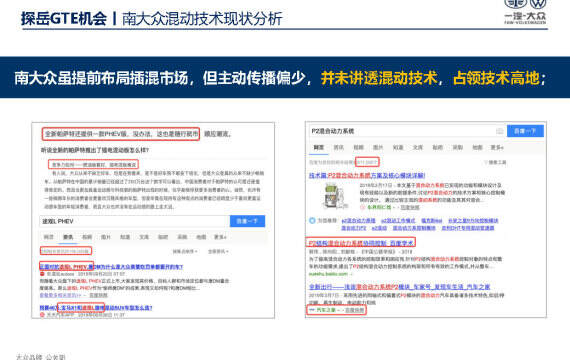Click the camera icon in the P2 search box
The image size is (570, 360).
(500, 131)
